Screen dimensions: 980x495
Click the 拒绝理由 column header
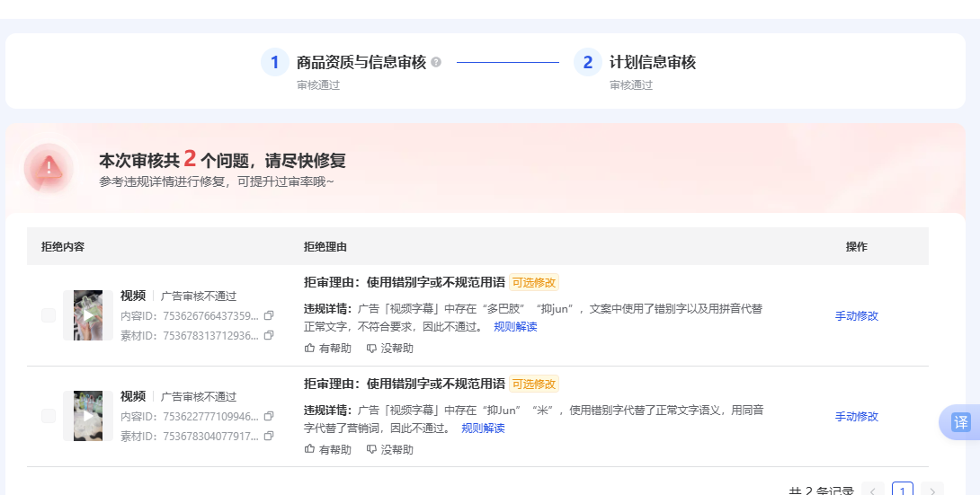coord(325,246)
